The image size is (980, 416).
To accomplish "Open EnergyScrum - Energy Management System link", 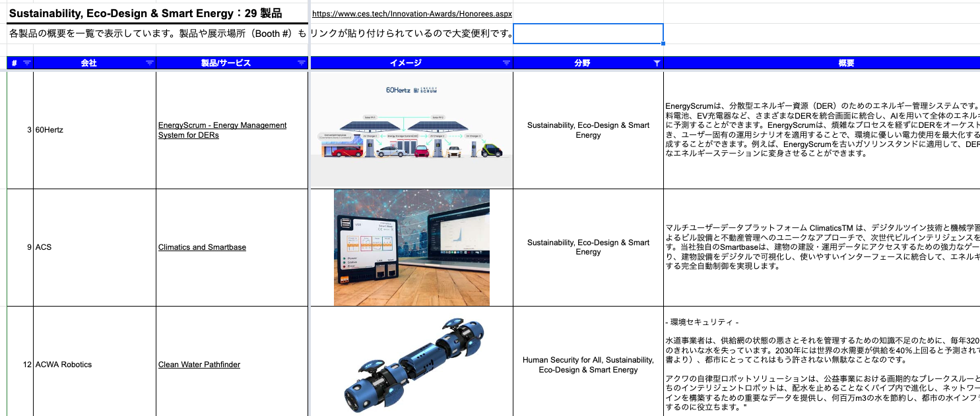I will (222, 130).
